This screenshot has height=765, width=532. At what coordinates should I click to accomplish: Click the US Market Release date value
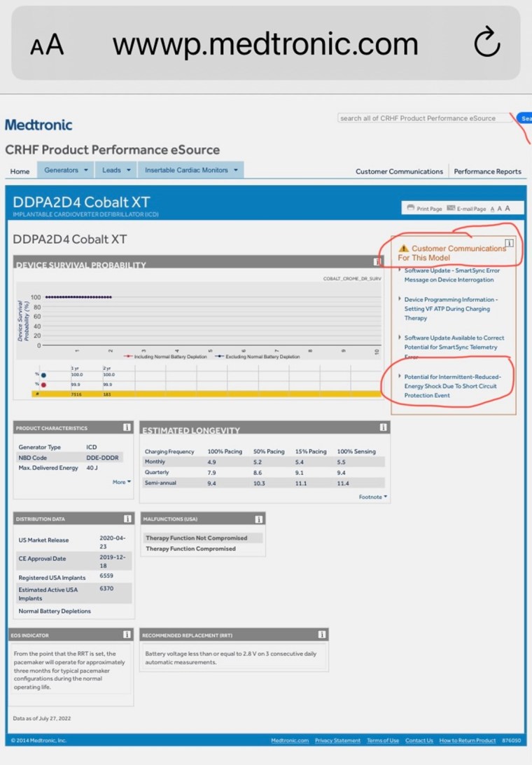(x=113, y=542)
